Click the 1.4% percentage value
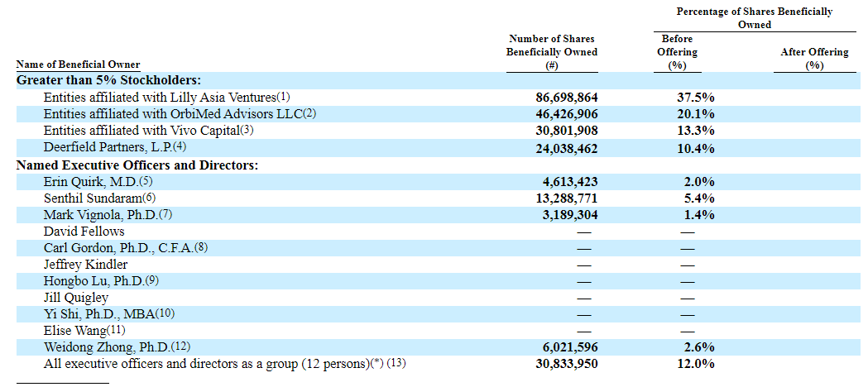The image size is (868, 387). point(698,216)
